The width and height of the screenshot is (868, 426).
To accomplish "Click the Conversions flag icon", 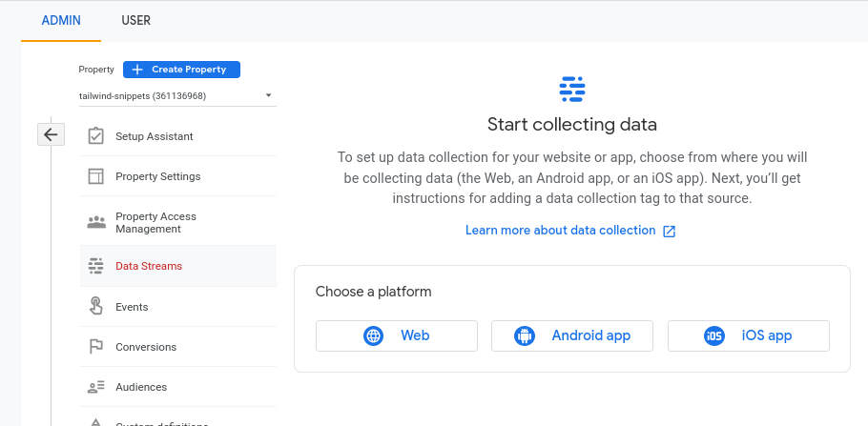I will 95,347.
